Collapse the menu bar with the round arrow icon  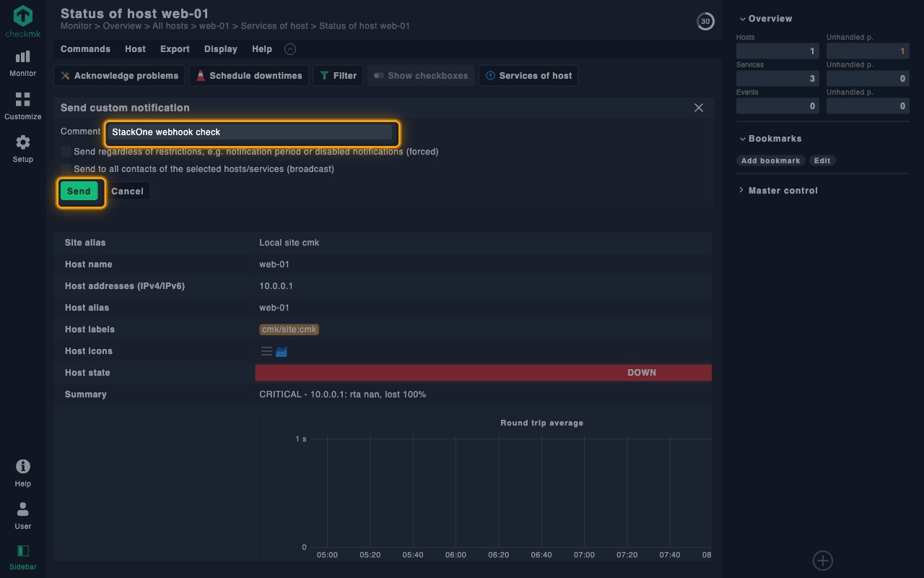[290, 49]
